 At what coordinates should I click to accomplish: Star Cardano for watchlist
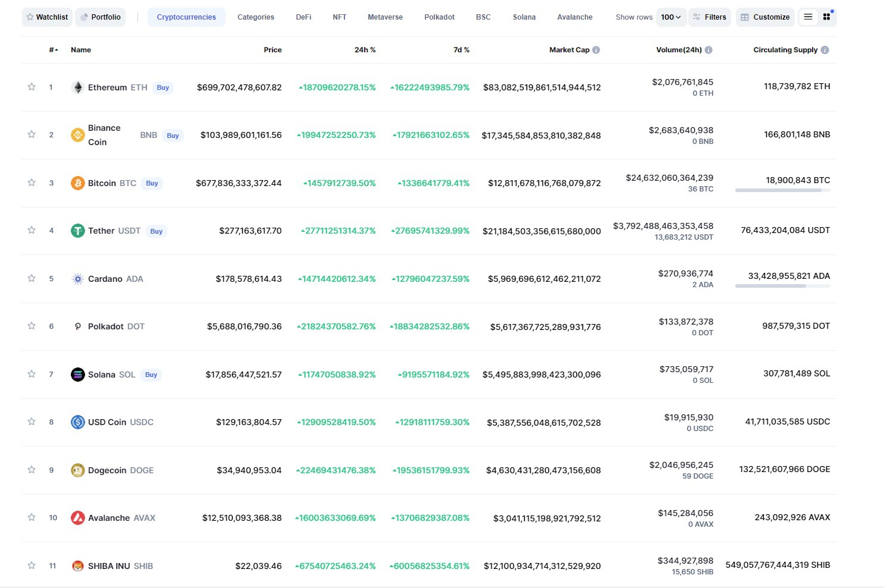coord(32,278)
